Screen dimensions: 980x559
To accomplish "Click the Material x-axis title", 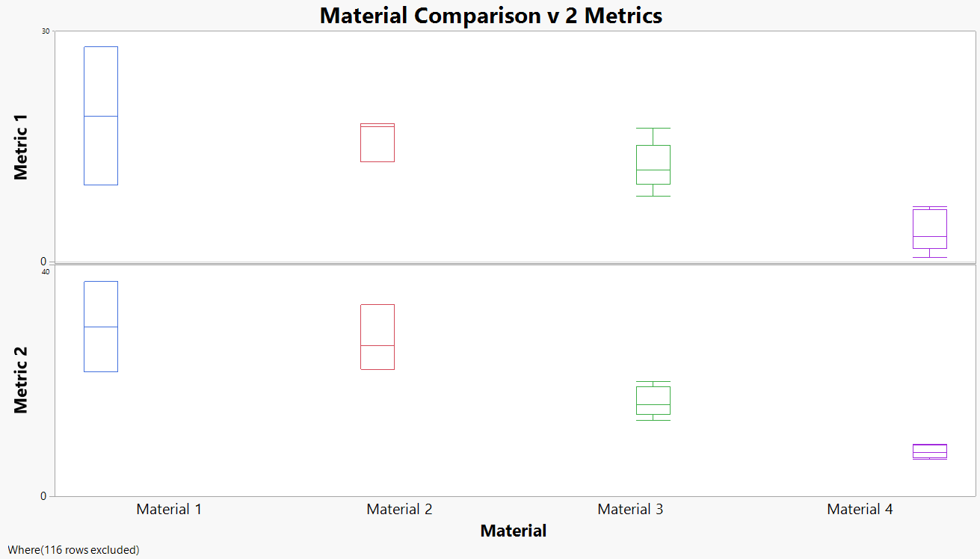I will 513,531.
